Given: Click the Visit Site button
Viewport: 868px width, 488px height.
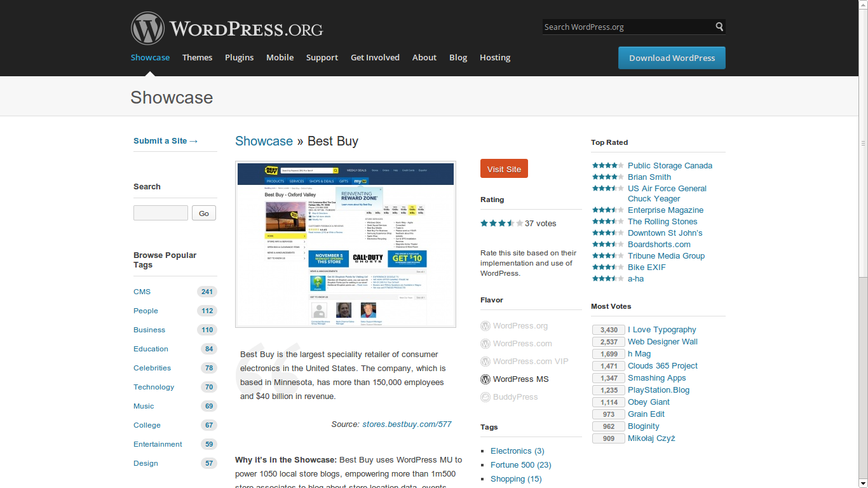Looking at the screenshot, I should pos(504,169).
